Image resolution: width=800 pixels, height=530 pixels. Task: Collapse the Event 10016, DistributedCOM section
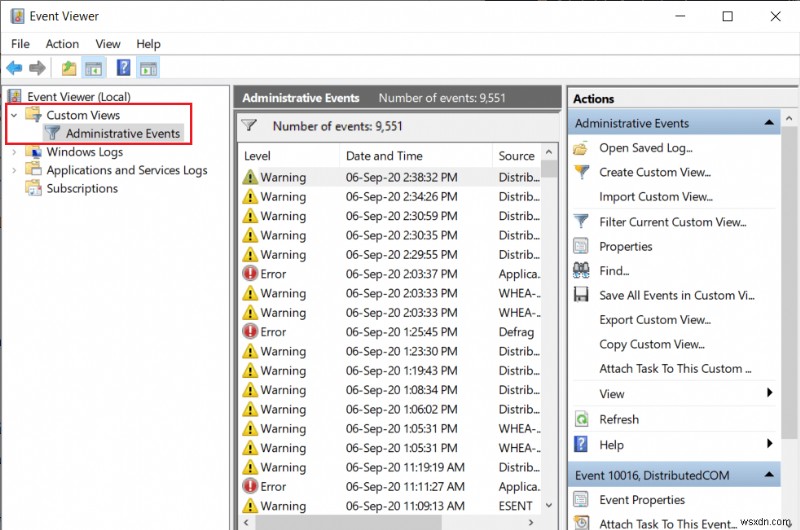point(769,475)
